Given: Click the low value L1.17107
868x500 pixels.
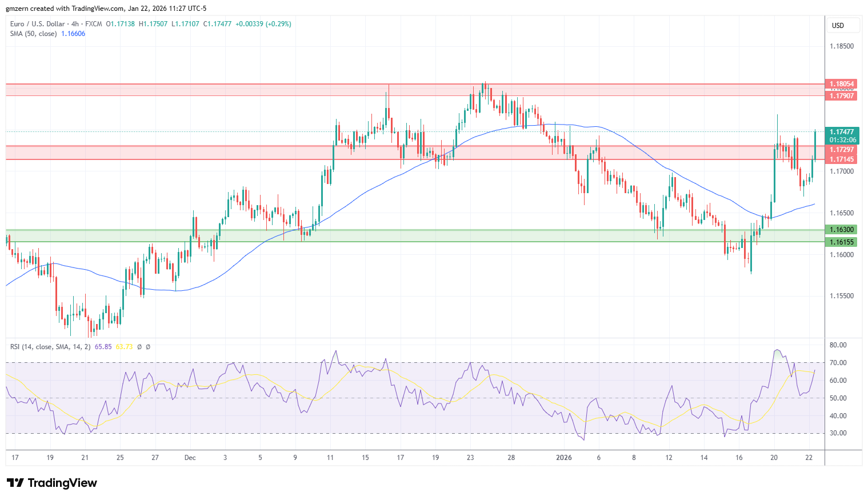Looking at the screenshot, I should tap(186, 24).
